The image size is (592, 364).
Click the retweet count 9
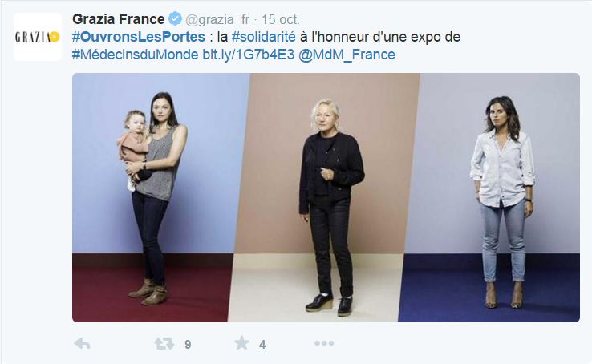pos(188,345)
